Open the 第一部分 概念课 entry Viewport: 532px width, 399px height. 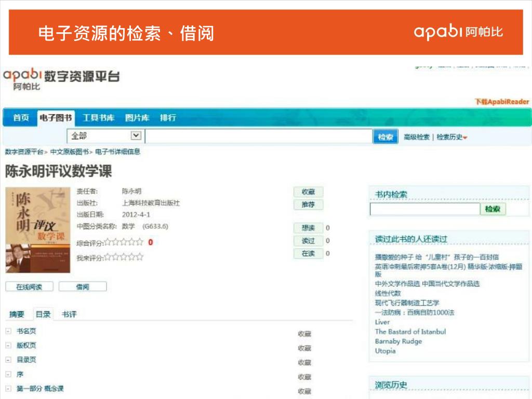pos(40,389)
